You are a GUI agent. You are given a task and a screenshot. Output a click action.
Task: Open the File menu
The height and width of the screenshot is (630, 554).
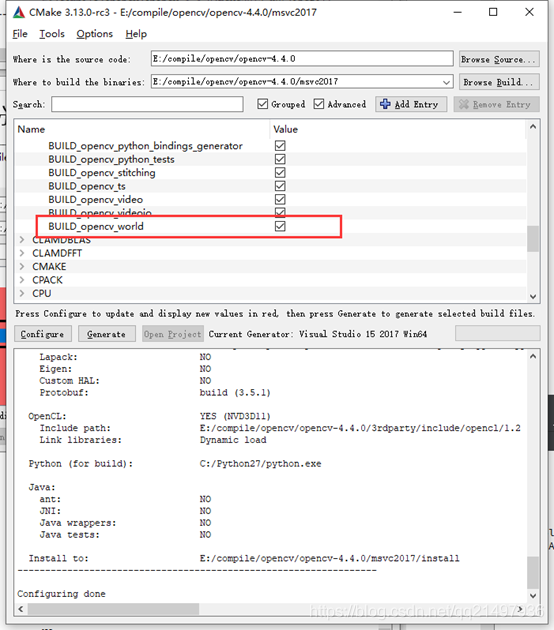coord(20,34)
